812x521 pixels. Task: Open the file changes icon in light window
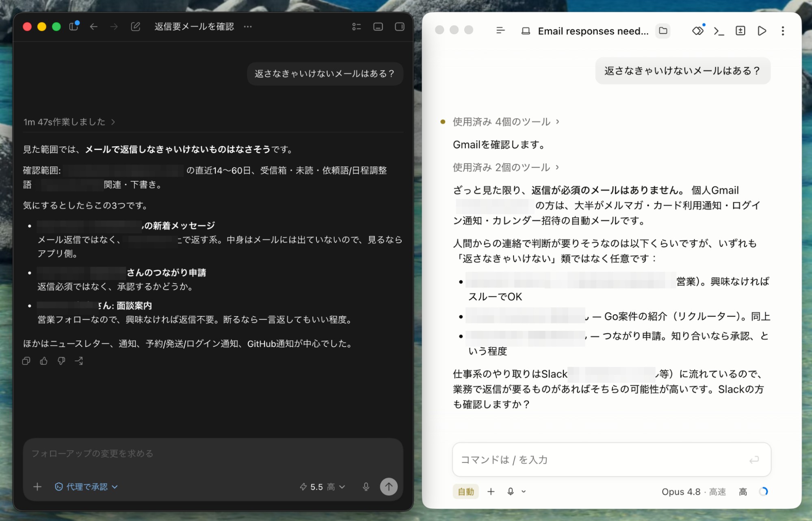coord(741,30)
